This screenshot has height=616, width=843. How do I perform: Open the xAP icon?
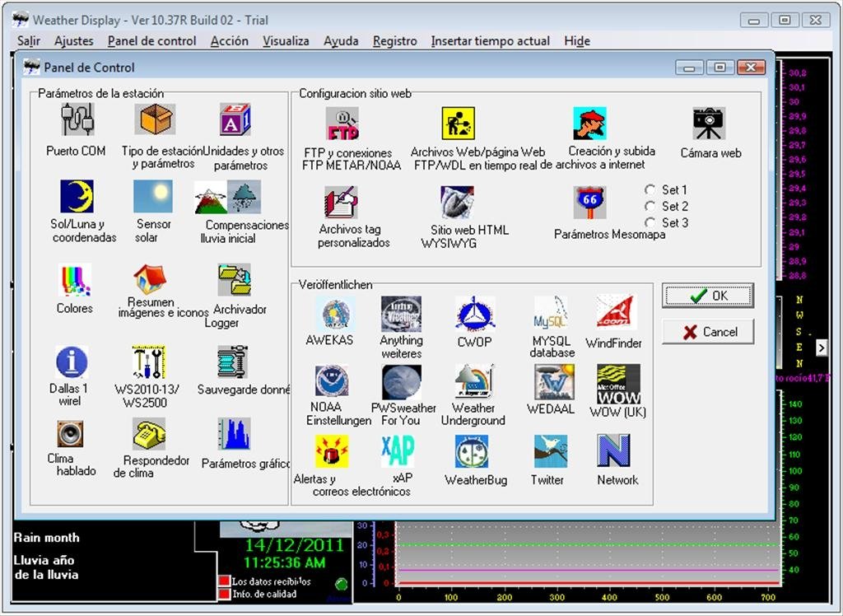coord(398,450)
